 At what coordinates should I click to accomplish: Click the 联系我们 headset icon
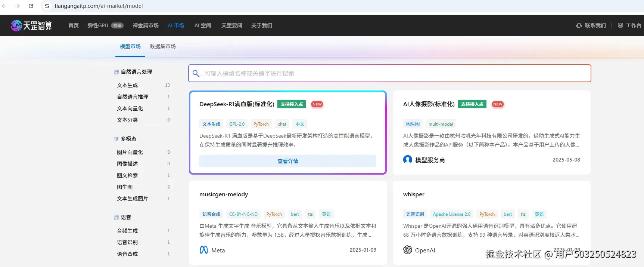pyautogui.click(x=579, y=25)
